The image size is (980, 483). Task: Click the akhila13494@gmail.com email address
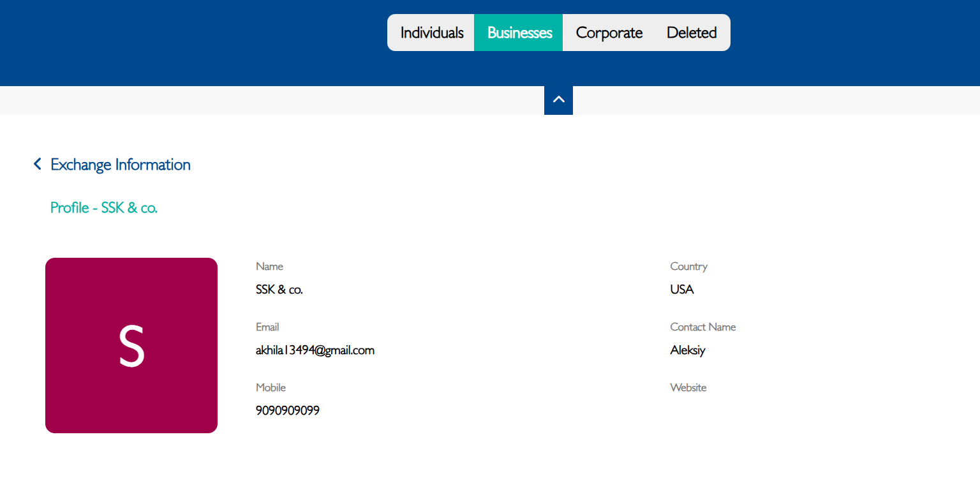pos(315,350)
